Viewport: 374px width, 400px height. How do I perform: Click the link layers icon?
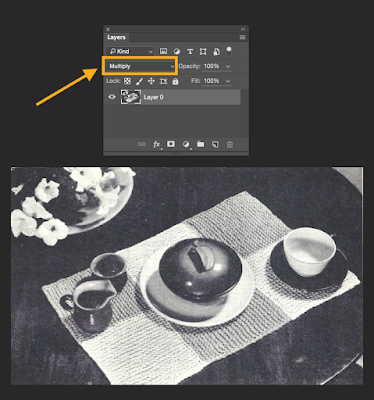pos(142,144)
